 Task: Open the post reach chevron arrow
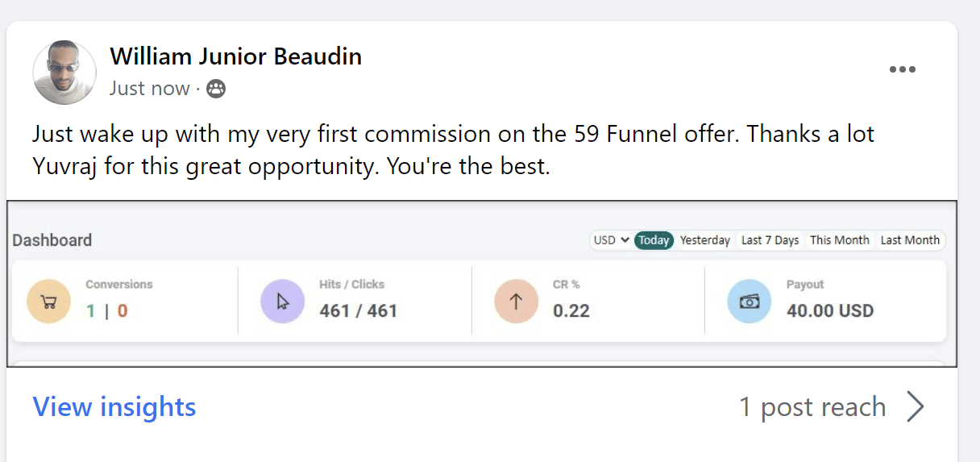click(915, 407)
